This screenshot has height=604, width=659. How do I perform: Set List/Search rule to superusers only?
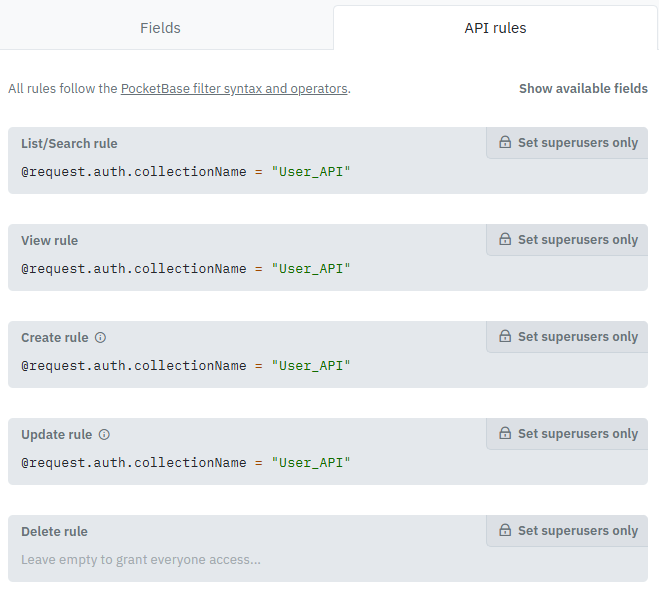(x=567, y=143)
